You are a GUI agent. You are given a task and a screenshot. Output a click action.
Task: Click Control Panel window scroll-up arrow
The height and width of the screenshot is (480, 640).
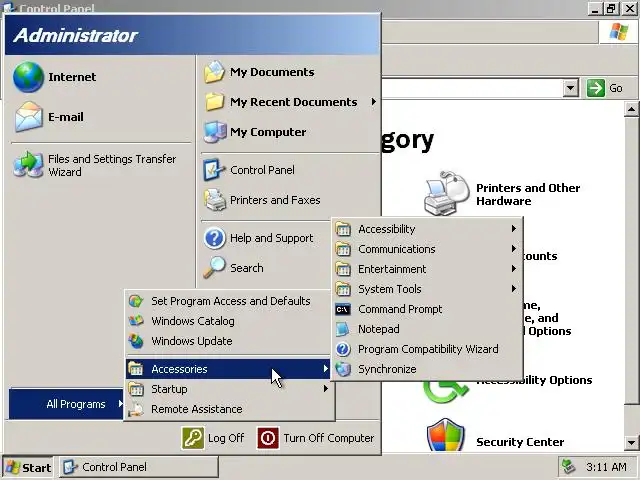(x=631, y=109)
